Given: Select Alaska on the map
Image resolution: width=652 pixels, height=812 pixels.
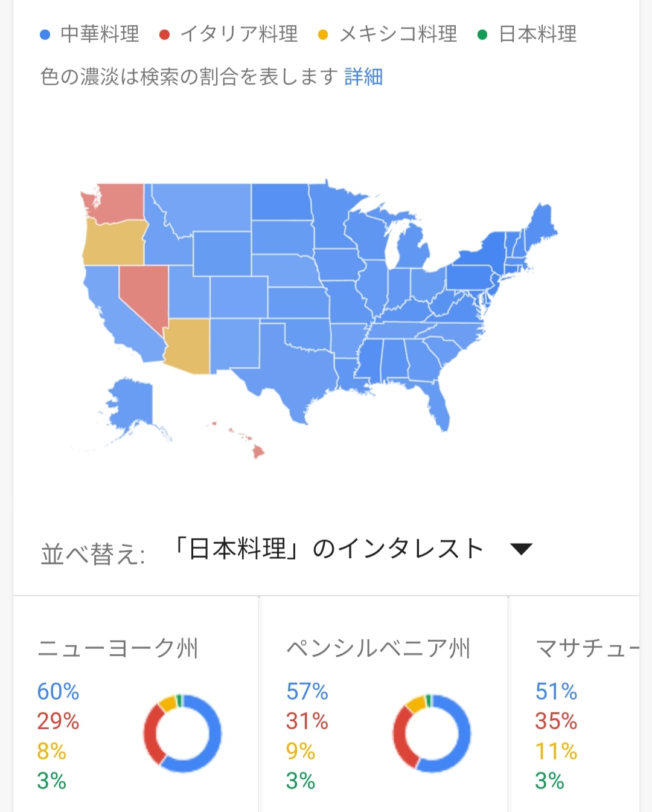Looking at the screenshot, I should tap(130, 405).
